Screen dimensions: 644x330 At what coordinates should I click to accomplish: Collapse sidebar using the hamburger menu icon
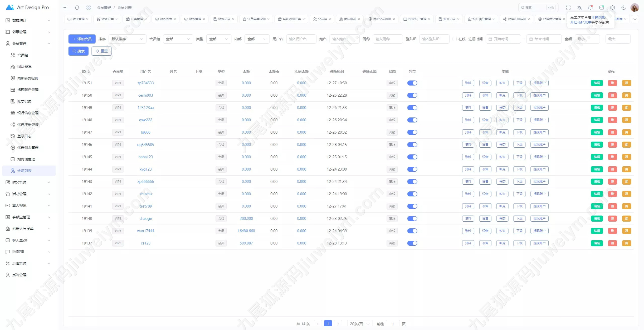tap(65, 8)
